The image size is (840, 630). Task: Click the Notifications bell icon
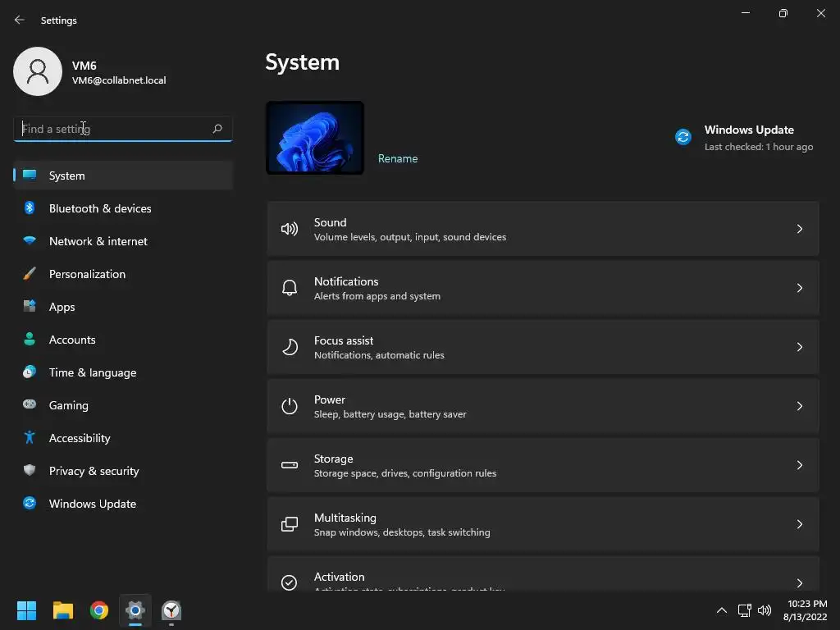[x=290, y=288]
